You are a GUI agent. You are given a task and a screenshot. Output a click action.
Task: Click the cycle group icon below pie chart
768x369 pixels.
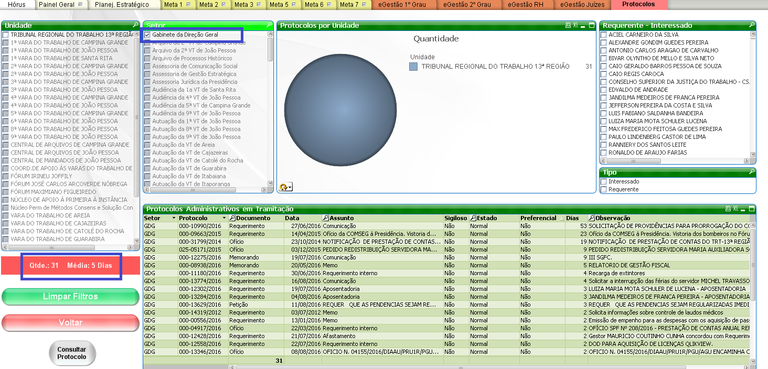pyautogui.click(x=284, y=187)
